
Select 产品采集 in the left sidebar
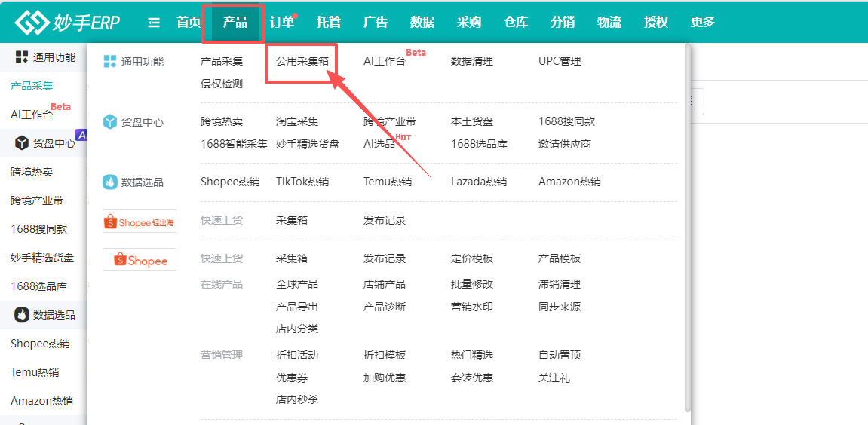point(32,86)
